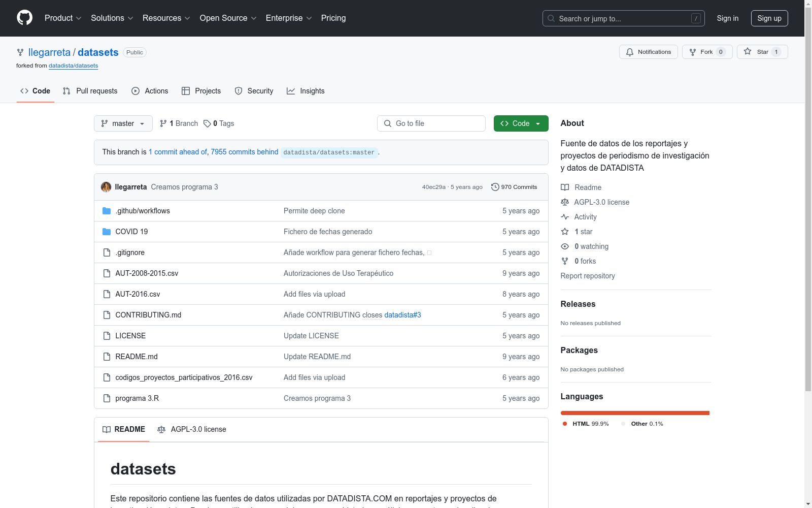Screen dimensions: 812x508
Task: Click the branch icon next to 1 Branch
Action: [163, 123]
